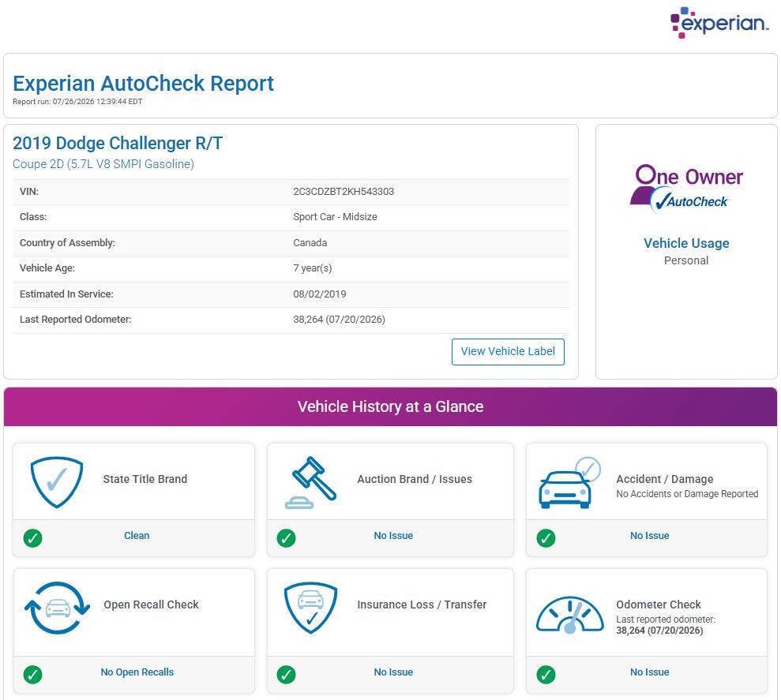The height and width of the screenshot is (700, 781).
Task: Click the Class: row label
Action: click(x=33, y=217)
